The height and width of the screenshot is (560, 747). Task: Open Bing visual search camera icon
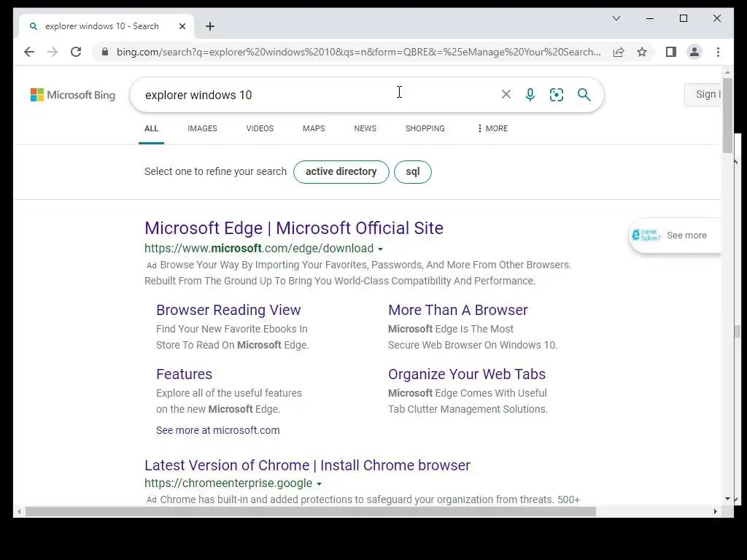pos(557,95)
